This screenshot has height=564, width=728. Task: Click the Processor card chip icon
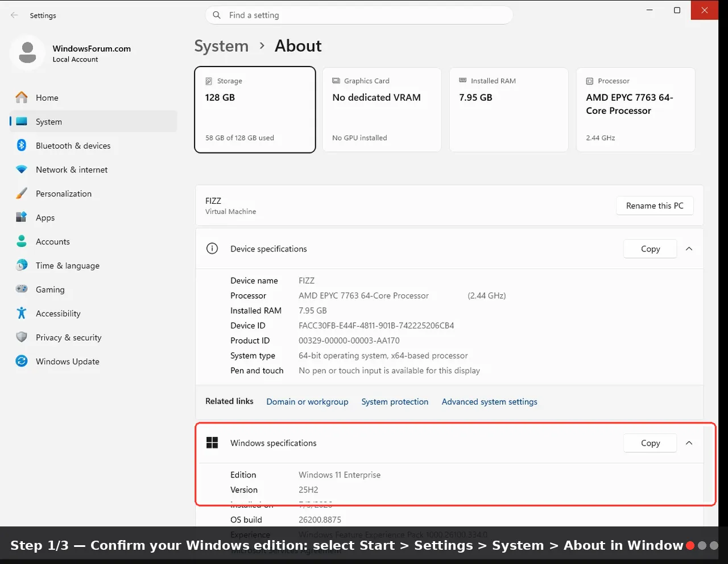[590, 81]
